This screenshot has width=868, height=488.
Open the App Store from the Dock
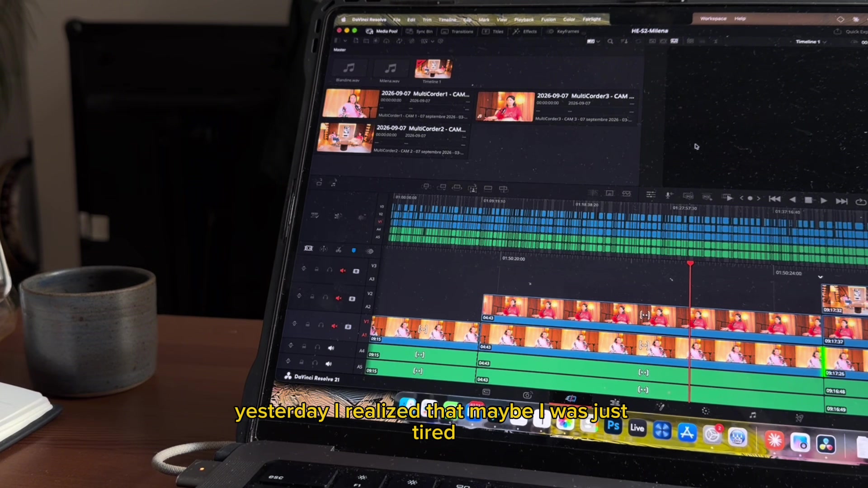pos(687,432)
